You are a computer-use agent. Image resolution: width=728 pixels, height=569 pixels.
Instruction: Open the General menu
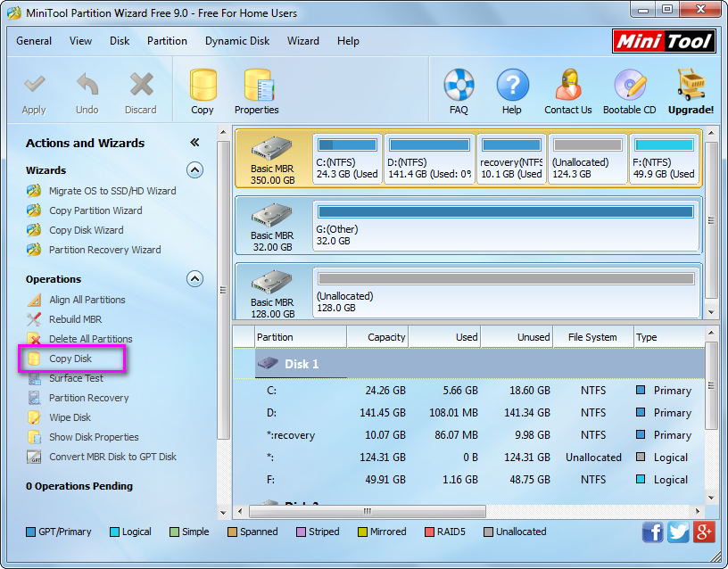(x=34, y=41)
